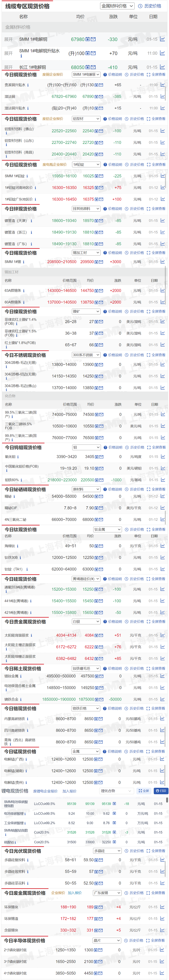Screen dimensions: 169x980
Task: Open the 300系不锈钢 dropdown
Action: pos(86,355)
